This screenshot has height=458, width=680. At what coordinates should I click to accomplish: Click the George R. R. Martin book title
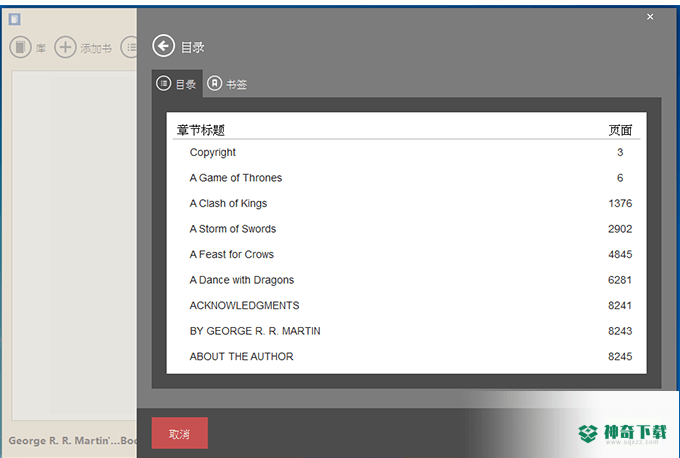pos(72,441)
